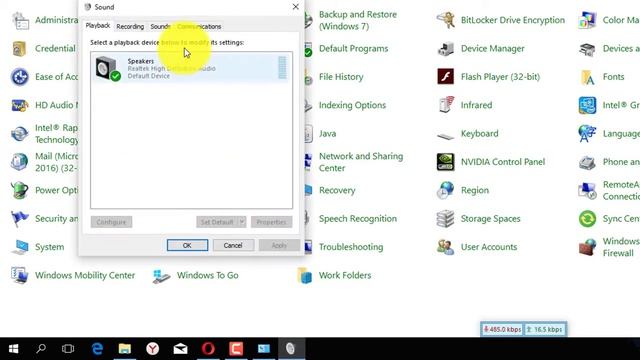
Task: Click the Speakers volume level meter
Action: [x=282, y=68]
